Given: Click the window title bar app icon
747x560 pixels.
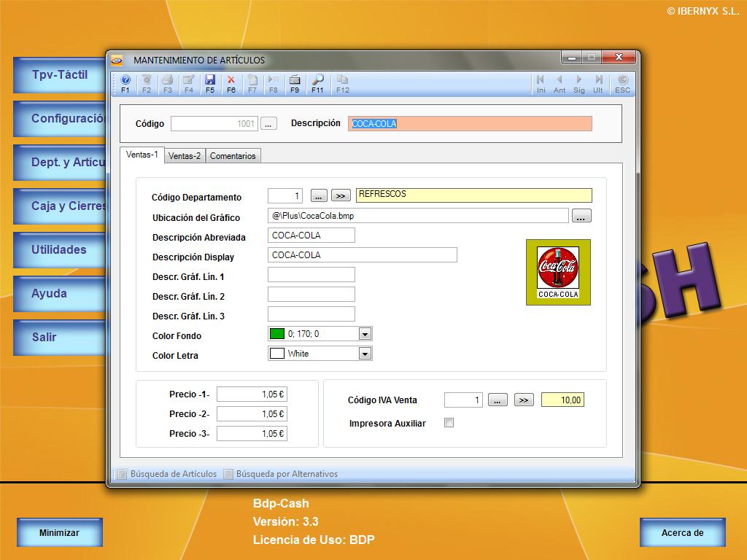Looking at the screenshot, I should pos(117,61).
